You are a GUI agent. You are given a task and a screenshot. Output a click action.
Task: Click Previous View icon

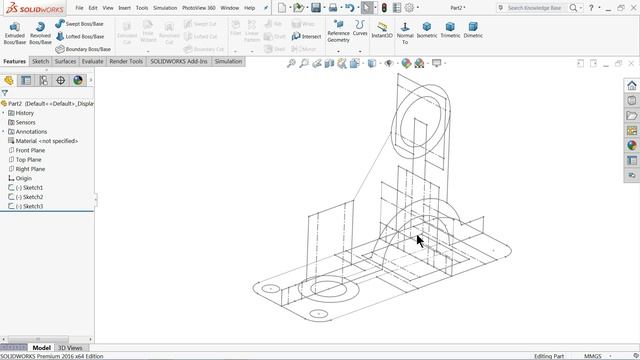[317, 63]
